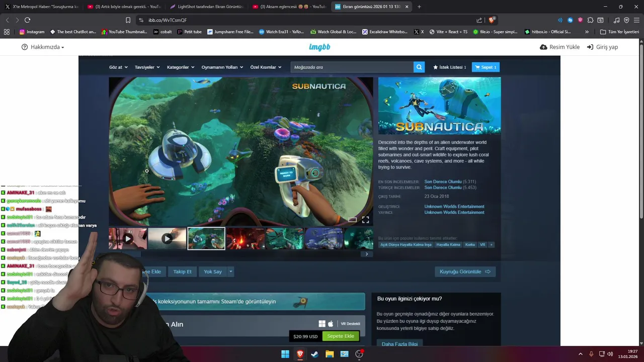Switch to Artık böyle olmak gerekli YouTube tab
This screenshot has width=644, height=362.
coord(124,7)
